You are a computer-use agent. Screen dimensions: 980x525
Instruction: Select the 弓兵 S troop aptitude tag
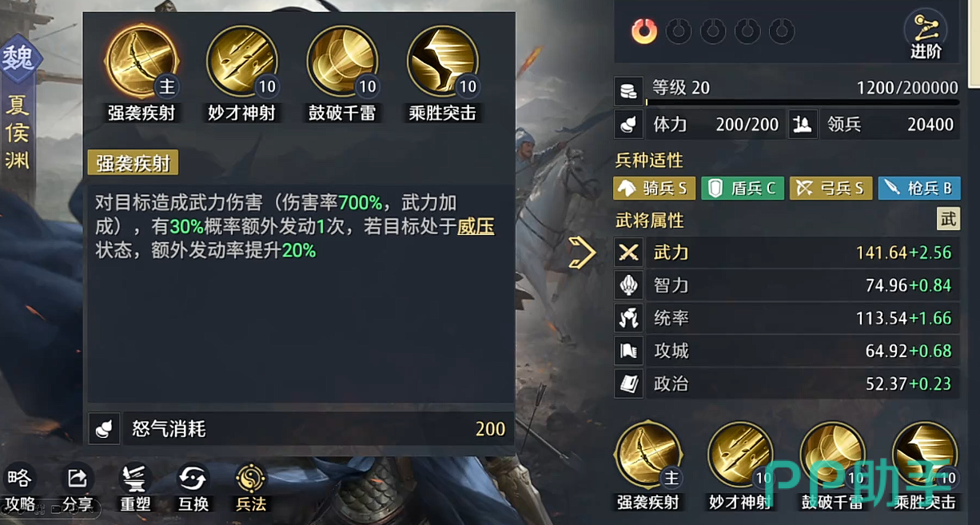point(831,188)
